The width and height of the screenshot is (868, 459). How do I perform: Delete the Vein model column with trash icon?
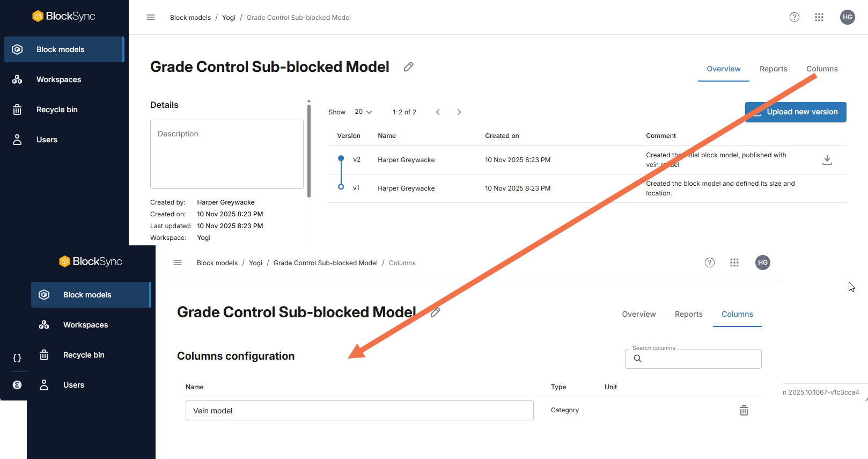(744, 411)
